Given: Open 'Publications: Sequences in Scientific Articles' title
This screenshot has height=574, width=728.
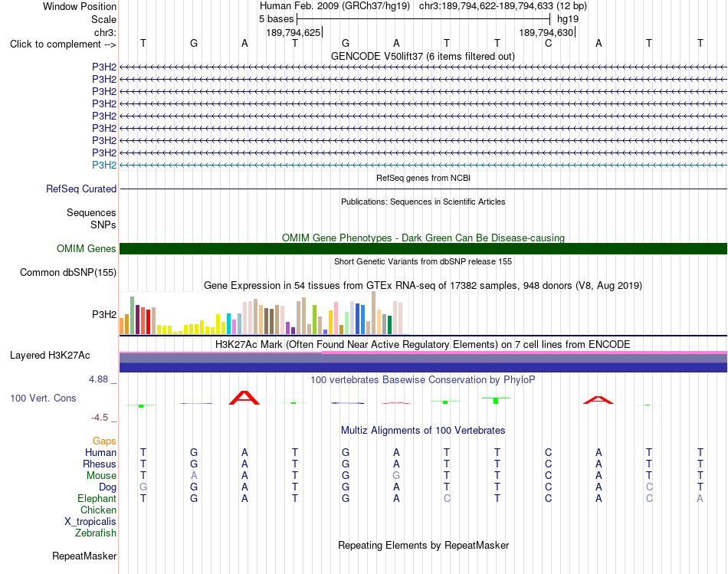Looking at the screenshot, I should point(423,202).
